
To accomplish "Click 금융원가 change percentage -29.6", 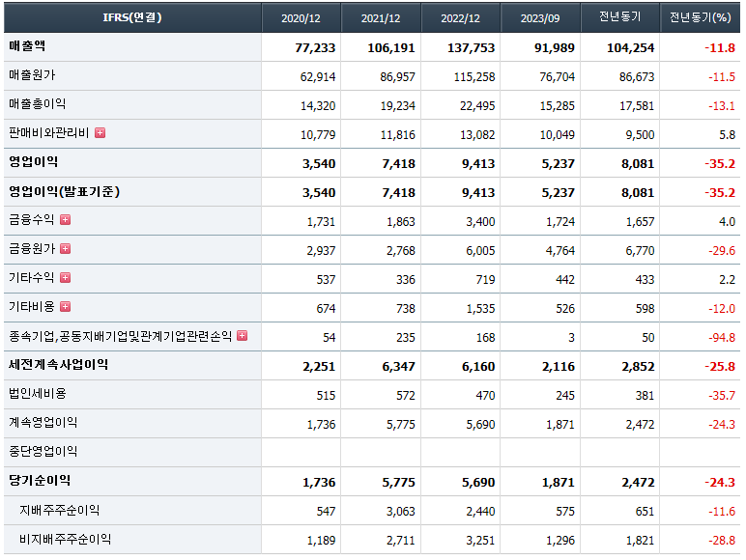I will (x=722, y=251).
